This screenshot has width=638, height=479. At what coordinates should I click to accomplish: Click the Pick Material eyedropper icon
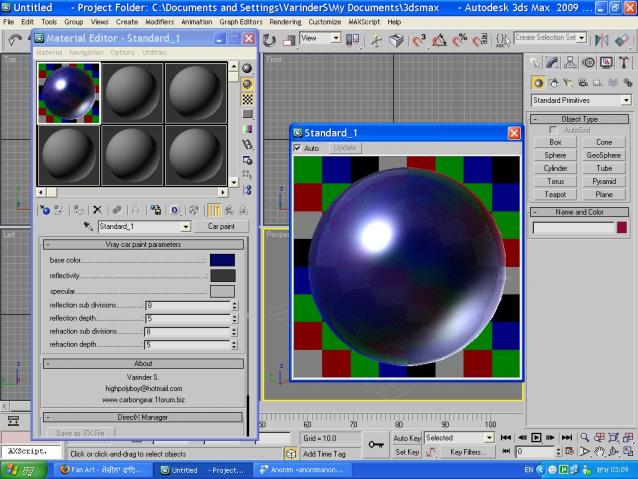[x=88, y=226]
